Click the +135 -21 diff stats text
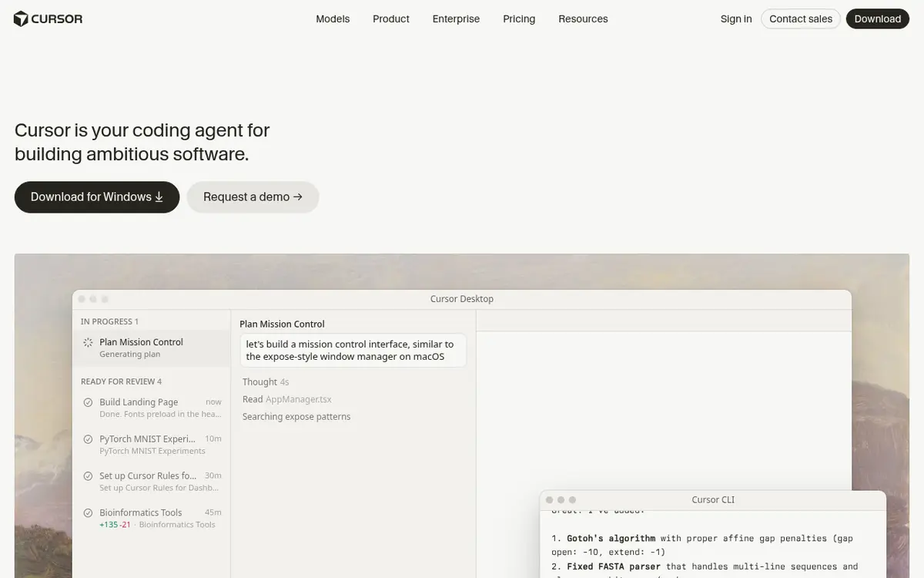924x578 pixels. [x=115, y=525]
